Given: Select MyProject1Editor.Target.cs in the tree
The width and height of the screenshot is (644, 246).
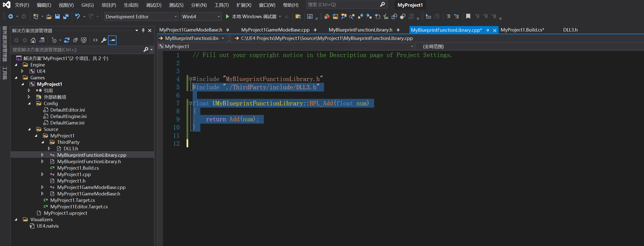Looking at the screenshot, I should [79, 207].
